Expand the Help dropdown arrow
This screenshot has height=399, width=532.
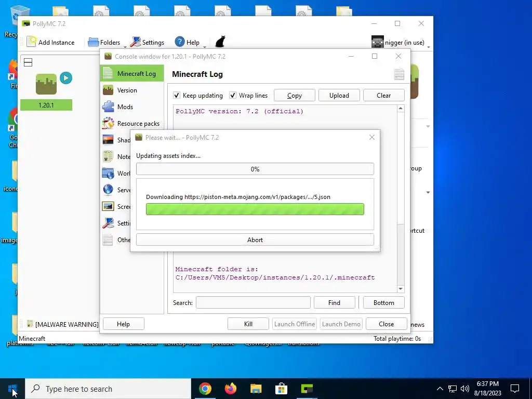point(205,46)
